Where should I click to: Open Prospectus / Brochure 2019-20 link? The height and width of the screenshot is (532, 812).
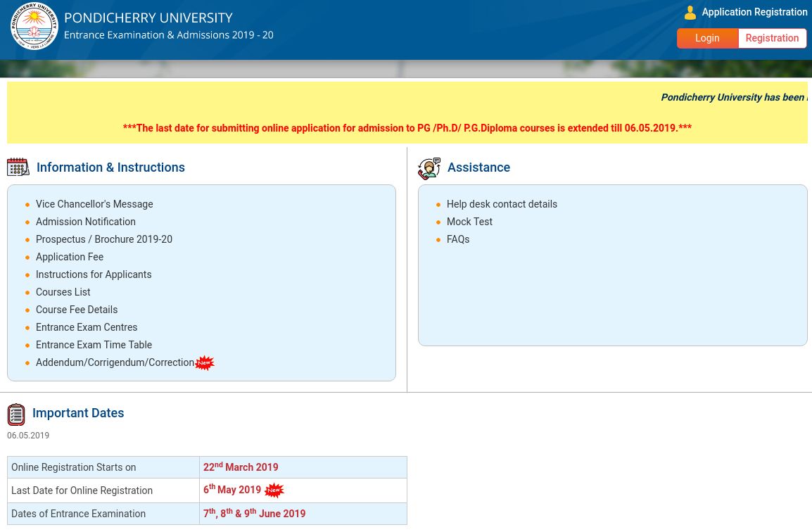[x=104, y=239]
